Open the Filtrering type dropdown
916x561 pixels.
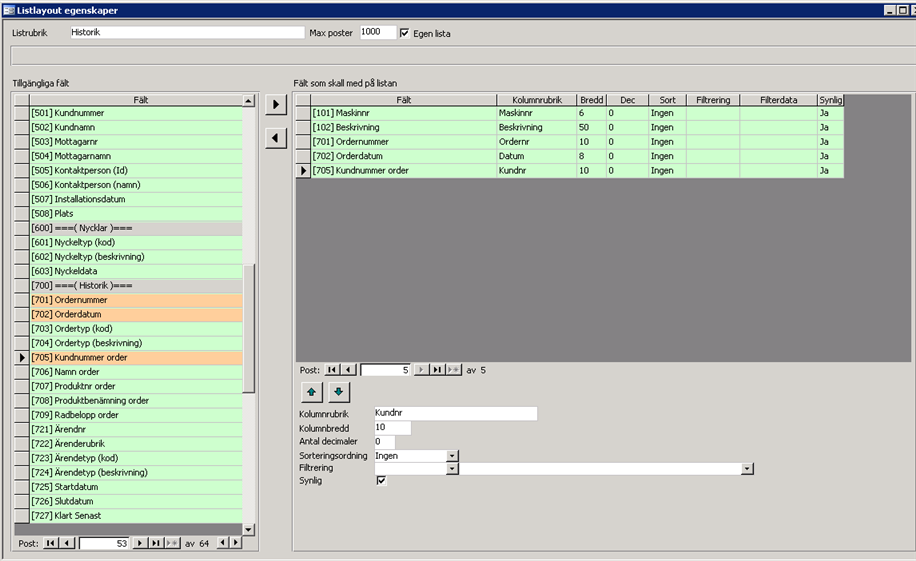pos(452,468)
